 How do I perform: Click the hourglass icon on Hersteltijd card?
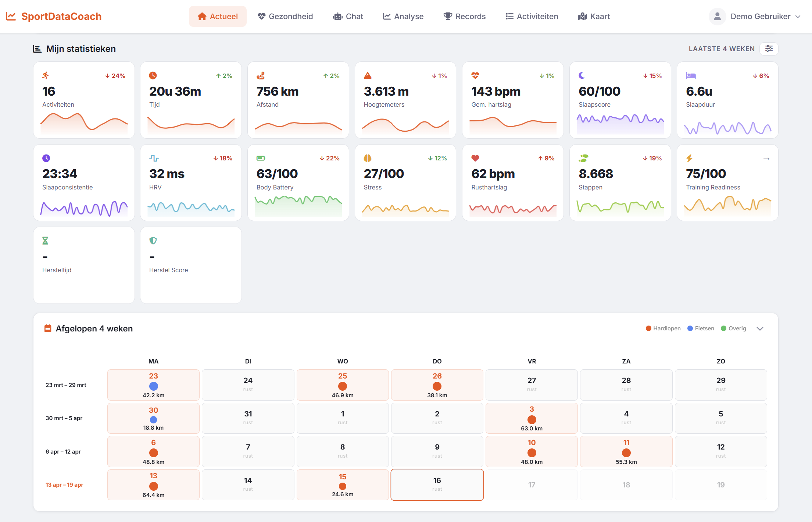[45, 241]
